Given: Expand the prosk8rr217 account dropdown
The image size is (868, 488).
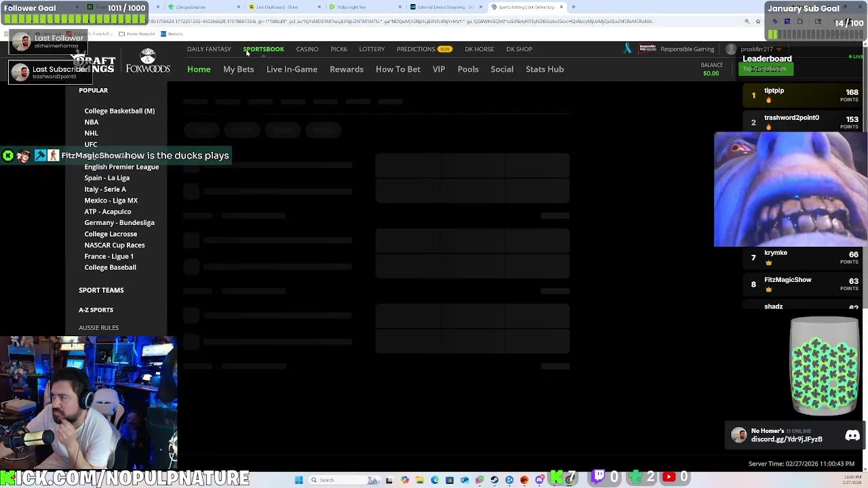Looking at the screenshot, I should [778, 49].
